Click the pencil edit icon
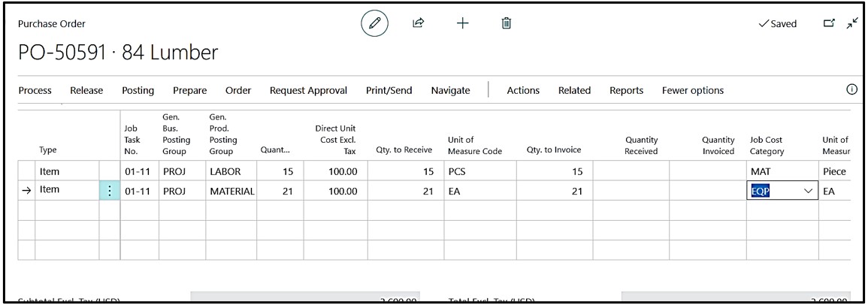868x305 pixels. point(374,24)
